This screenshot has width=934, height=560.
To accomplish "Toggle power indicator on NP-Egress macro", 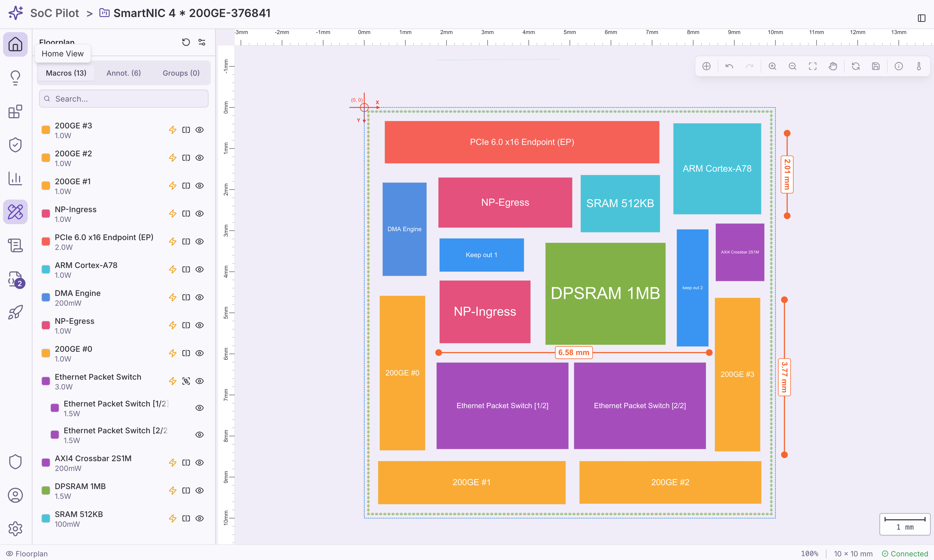I will click(x=173, y=325).
